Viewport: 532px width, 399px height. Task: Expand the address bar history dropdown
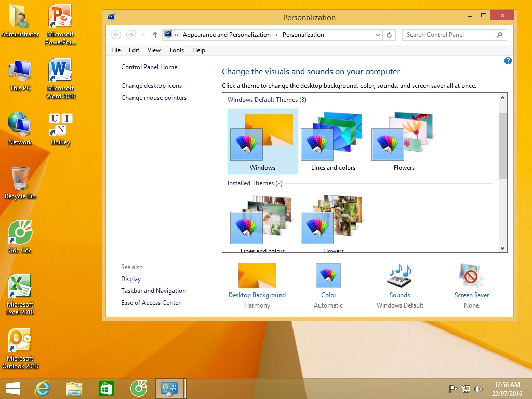[x=378, y=35]
